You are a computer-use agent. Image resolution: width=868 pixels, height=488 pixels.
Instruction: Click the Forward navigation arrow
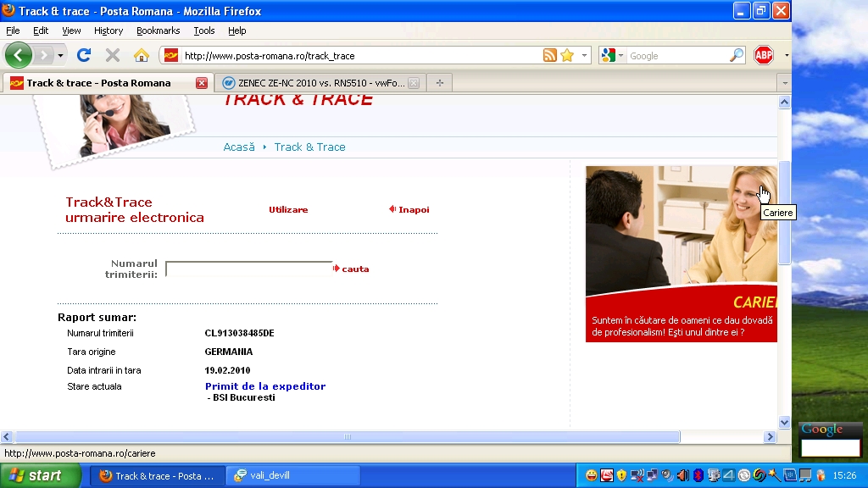tap(43, 55)
